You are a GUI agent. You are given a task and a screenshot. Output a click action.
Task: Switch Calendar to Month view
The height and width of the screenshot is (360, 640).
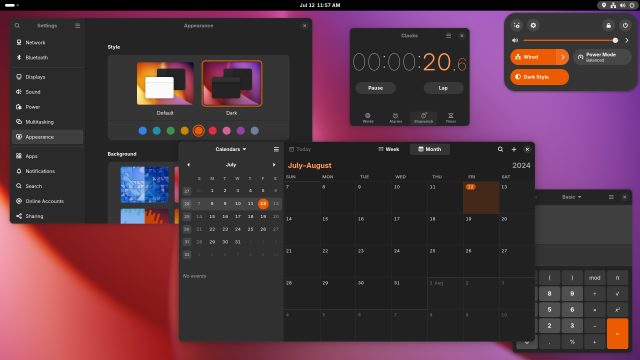430,149
